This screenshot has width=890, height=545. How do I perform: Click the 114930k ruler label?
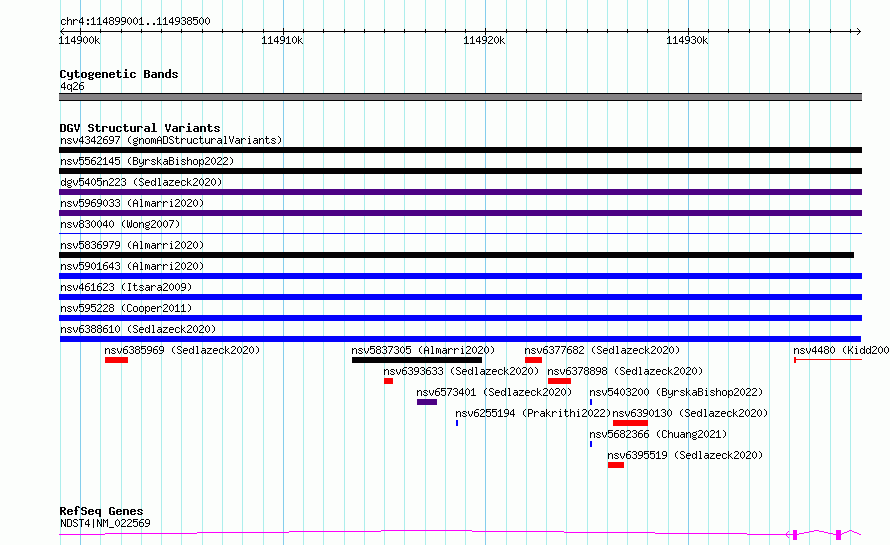[687, 40]
